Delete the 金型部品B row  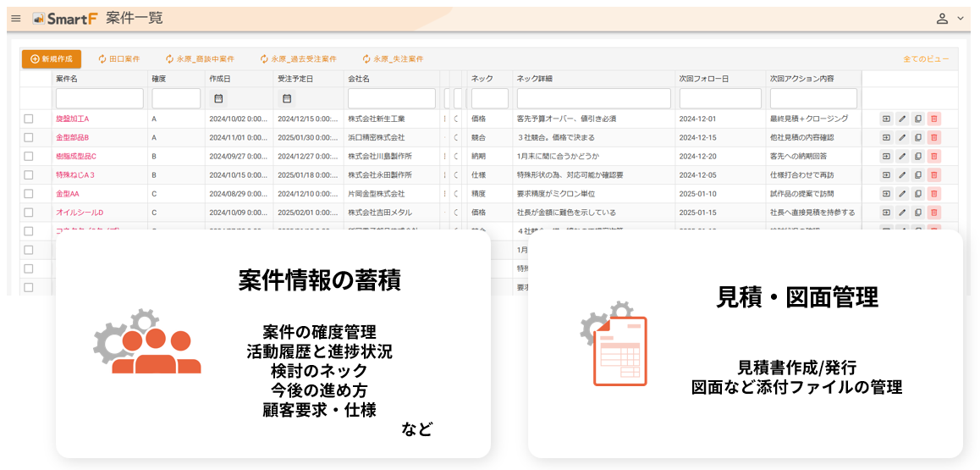[x=933, y=137]
